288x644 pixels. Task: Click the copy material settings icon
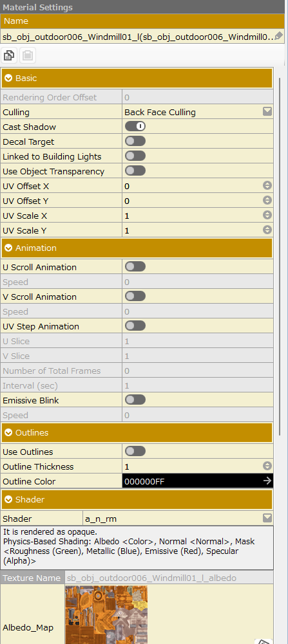click(x=10, y=55)
